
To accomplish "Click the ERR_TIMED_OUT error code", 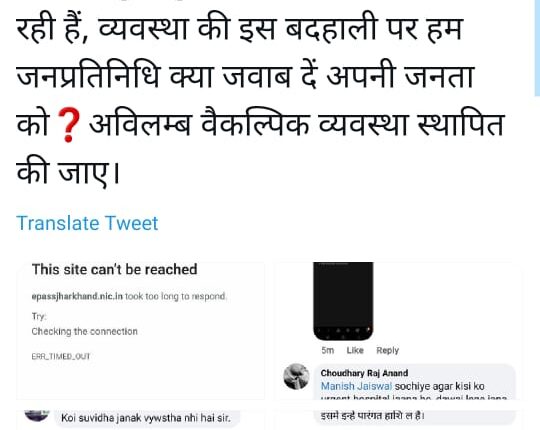I will coord(61,356).
